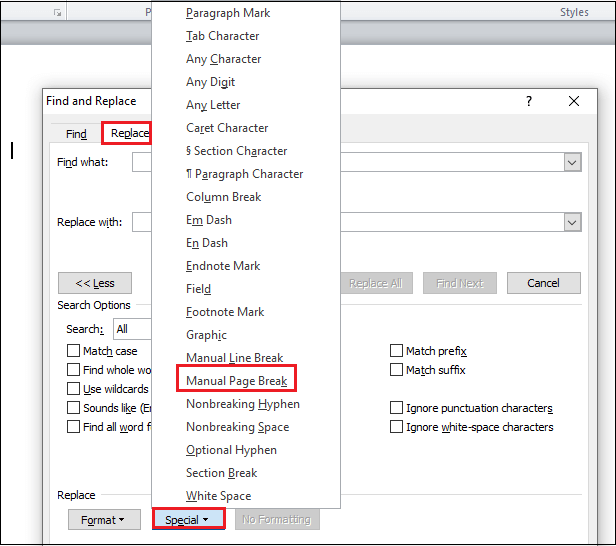Open the Format dropdown button

(104, 520)
